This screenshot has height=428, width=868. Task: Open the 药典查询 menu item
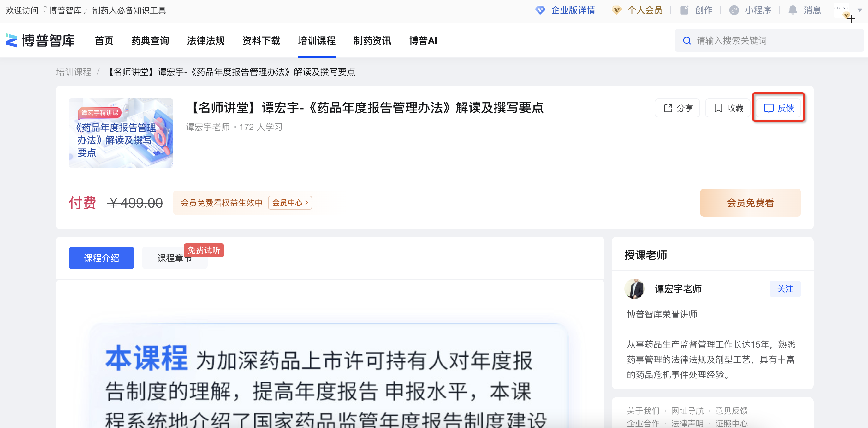pyautogui.click(x=150, y=41)
